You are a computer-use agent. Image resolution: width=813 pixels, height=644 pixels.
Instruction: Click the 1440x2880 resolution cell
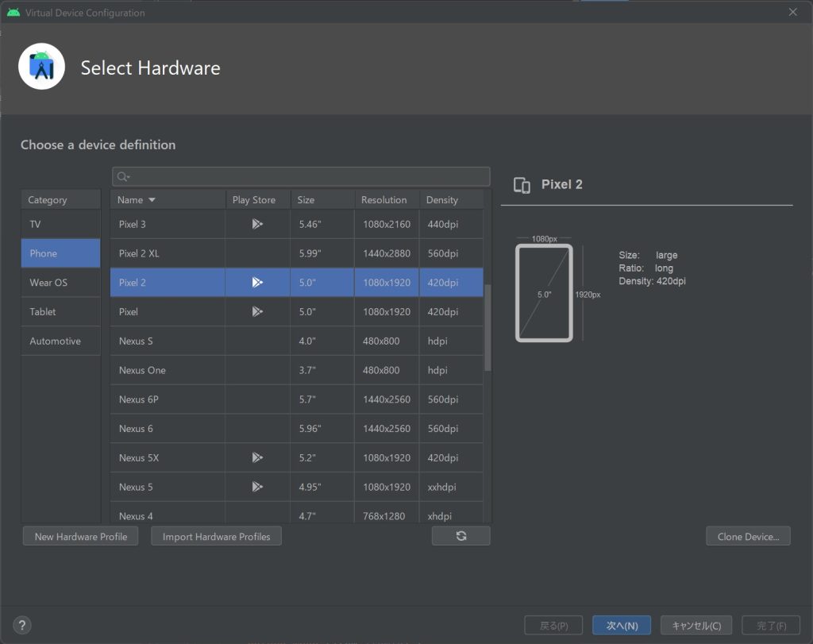tap(387, 253)
